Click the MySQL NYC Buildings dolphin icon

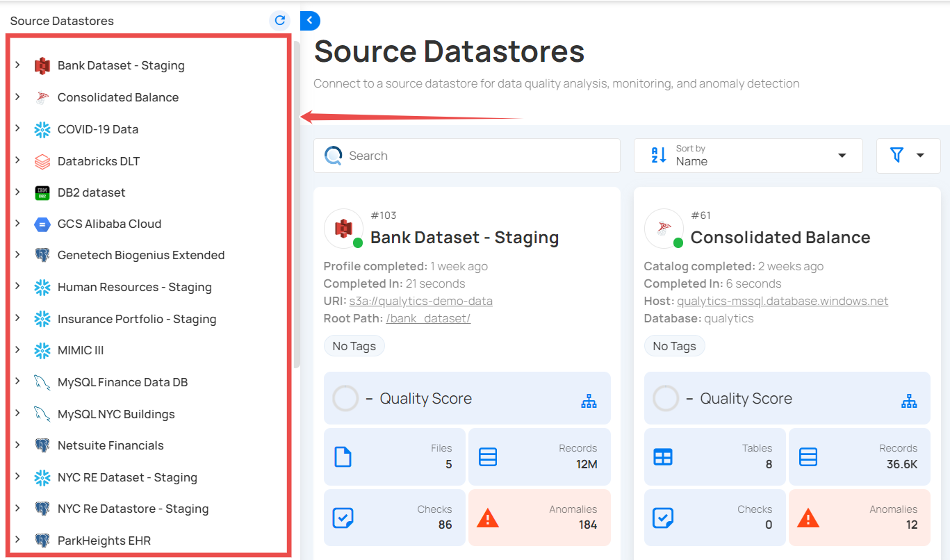coord(42,415)
